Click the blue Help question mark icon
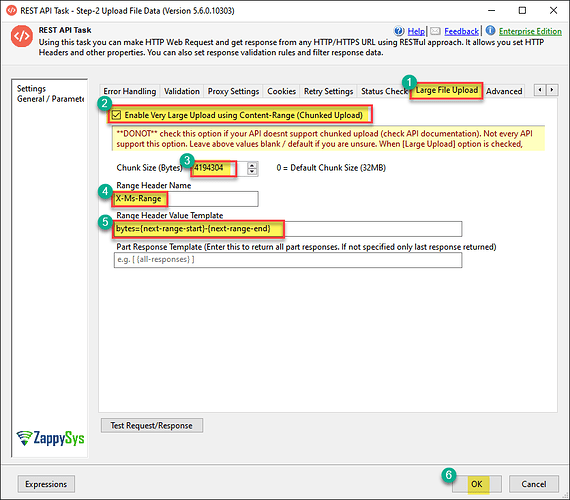570x500 pixels. [x=399, y=31]
